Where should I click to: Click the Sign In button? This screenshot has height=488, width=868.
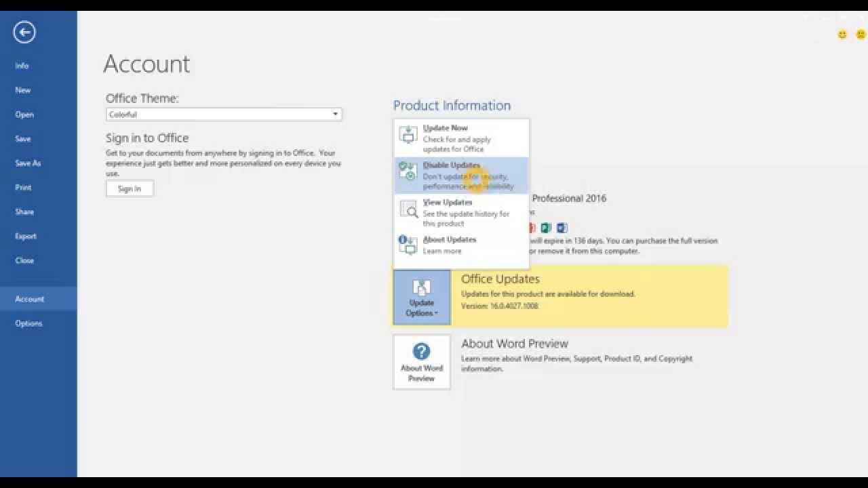tap(130, 188)
